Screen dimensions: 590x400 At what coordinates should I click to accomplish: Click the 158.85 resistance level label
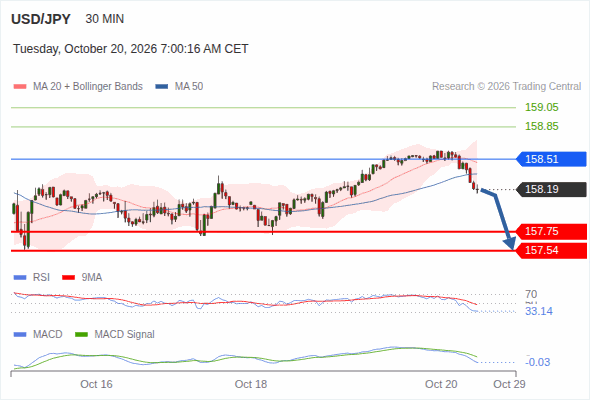pyautogui.click(x=541, y=126)
